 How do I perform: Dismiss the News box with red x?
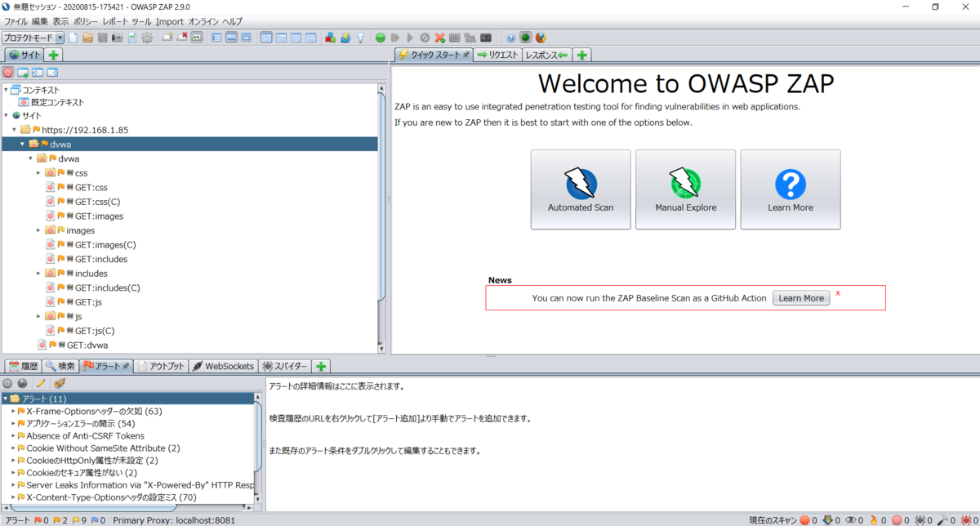point(838,293)
